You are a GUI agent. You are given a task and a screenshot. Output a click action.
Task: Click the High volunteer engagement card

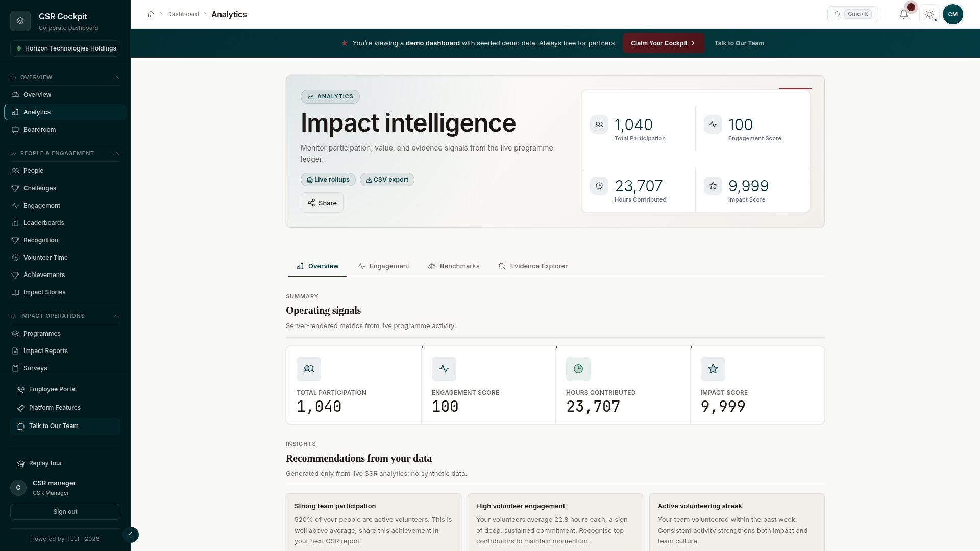pos(555,522)
